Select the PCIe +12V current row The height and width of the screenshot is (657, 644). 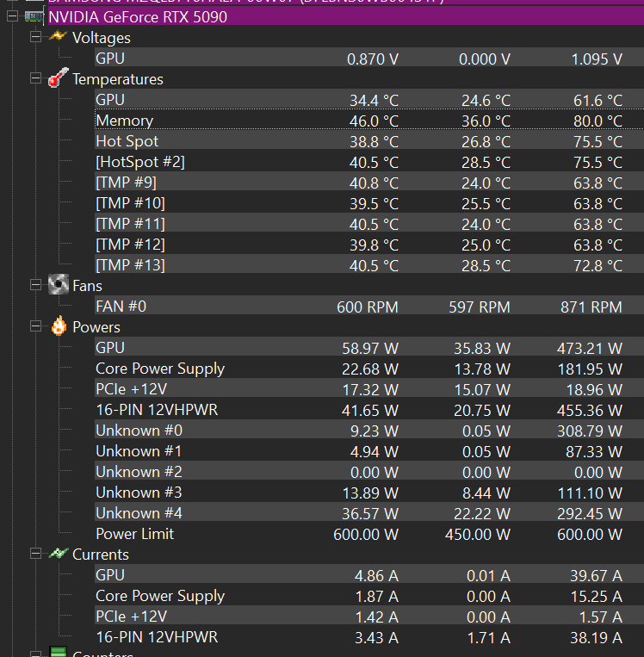[x=369, y=617]
